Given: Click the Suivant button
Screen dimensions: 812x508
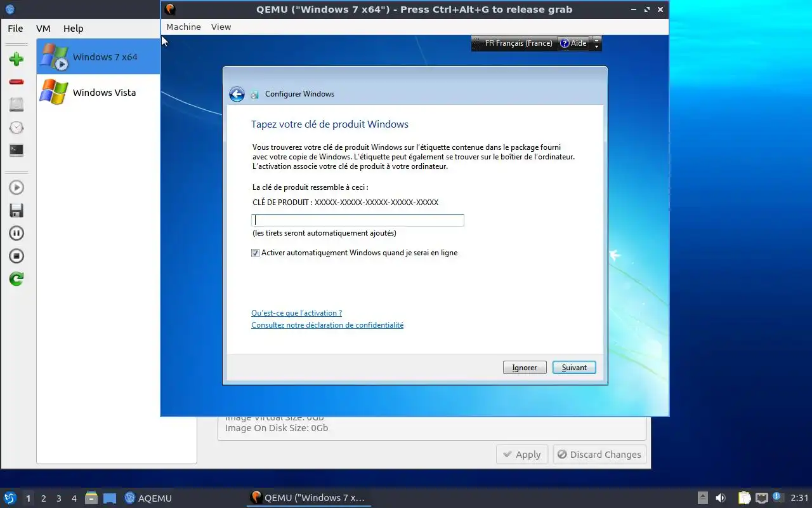Looking at the screenshot, I should tap(574, 368).
